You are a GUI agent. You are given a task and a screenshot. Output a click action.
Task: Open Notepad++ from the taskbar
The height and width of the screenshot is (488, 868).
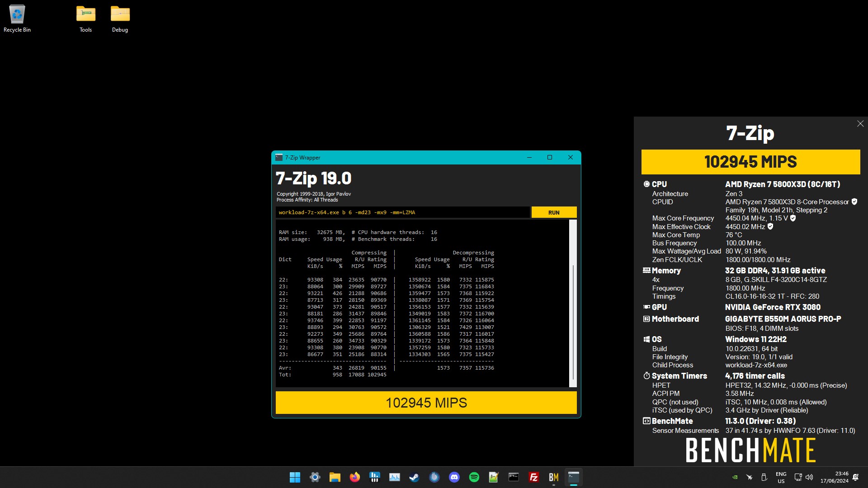click(x=494, y=477)
